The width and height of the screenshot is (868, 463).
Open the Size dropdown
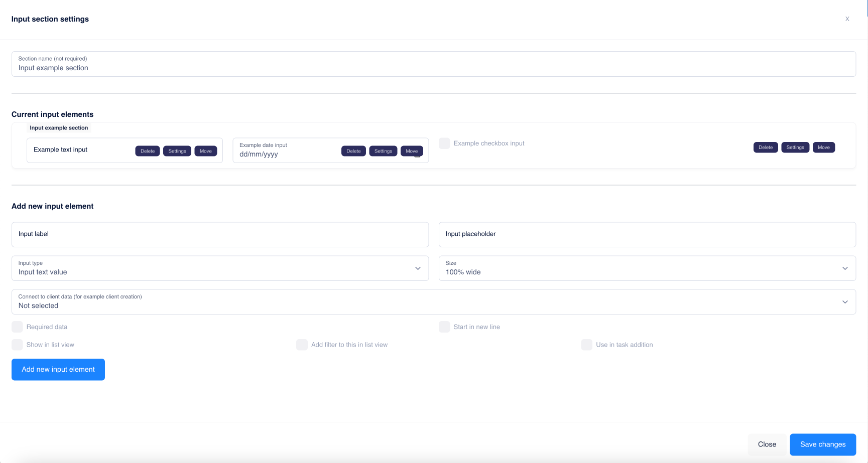(x=647, y=268)
